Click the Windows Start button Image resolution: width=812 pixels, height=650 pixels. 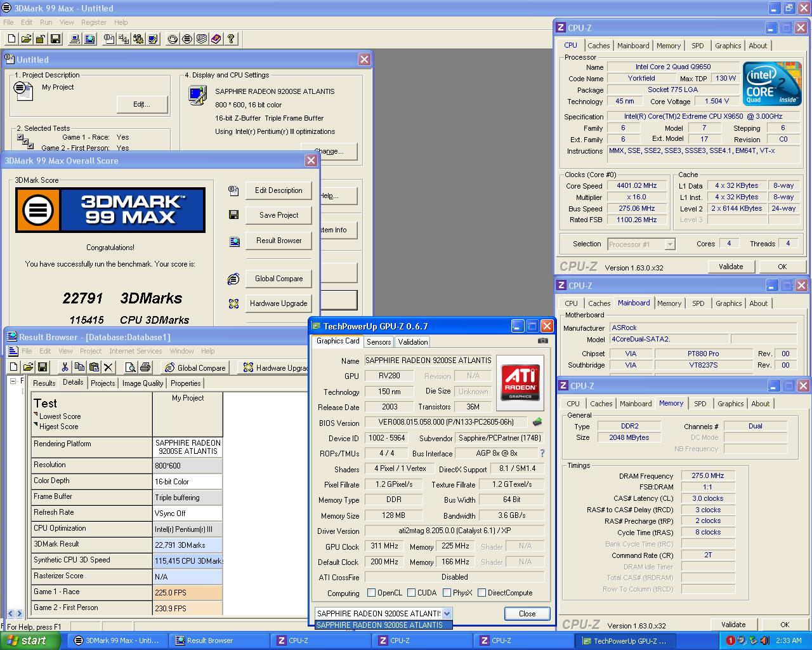tap(30, 640)
